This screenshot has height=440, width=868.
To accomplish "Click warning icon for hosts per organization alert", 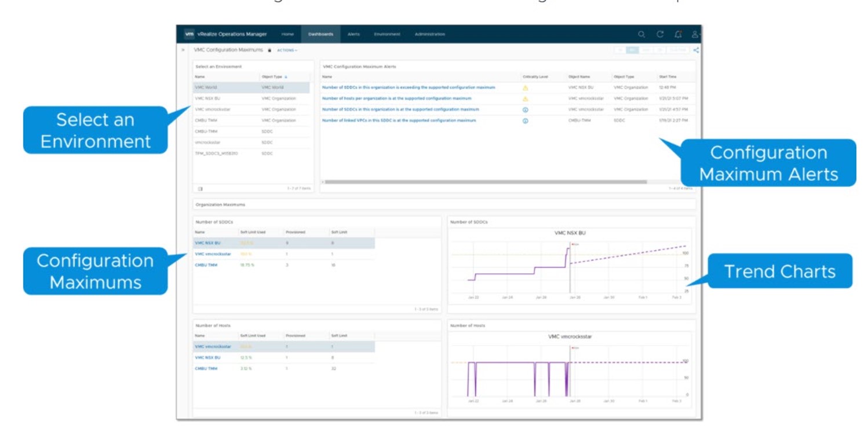I will pyautogui.click(x=526, y=99).
